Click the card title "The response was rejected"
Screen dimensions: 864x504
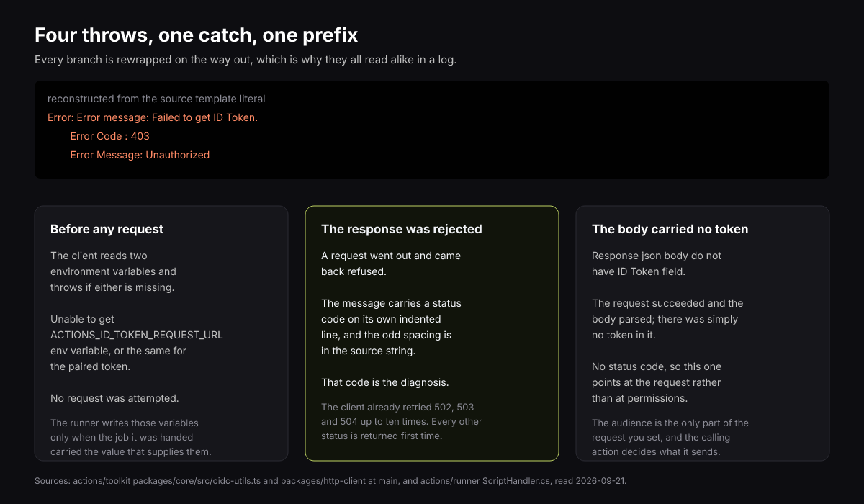(402, 229)
